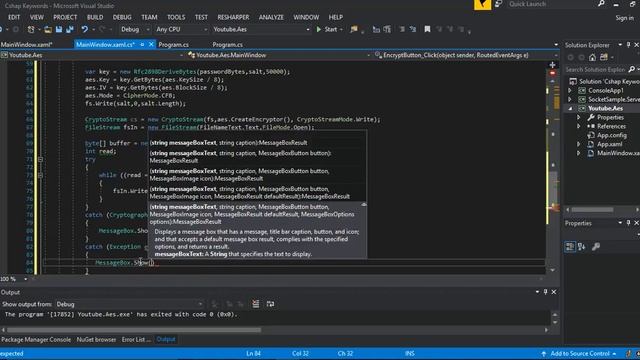Click the Solution Explorer horizontal scrollbar
The image size is (640, 360).
click(x=592, y=210)
